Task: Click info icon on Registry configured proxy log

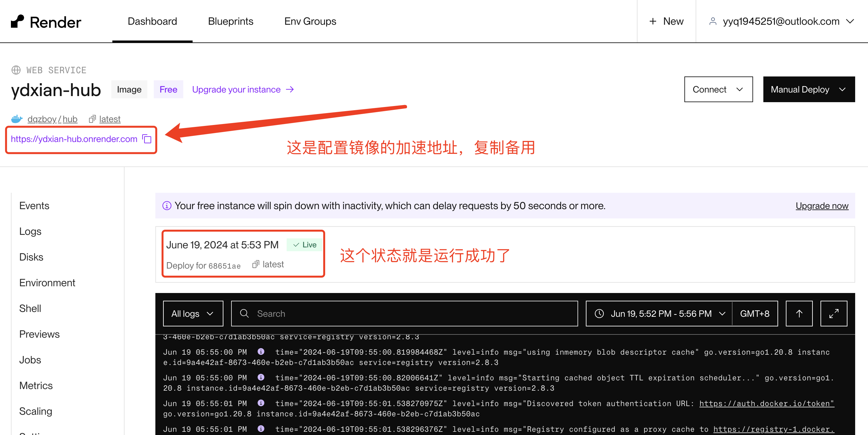Action: coord(261,429)
